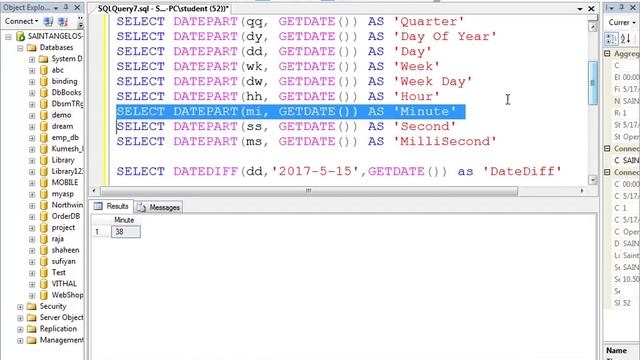Switch to the Results tab
The image size is (640, 360).
pos(112,207)
